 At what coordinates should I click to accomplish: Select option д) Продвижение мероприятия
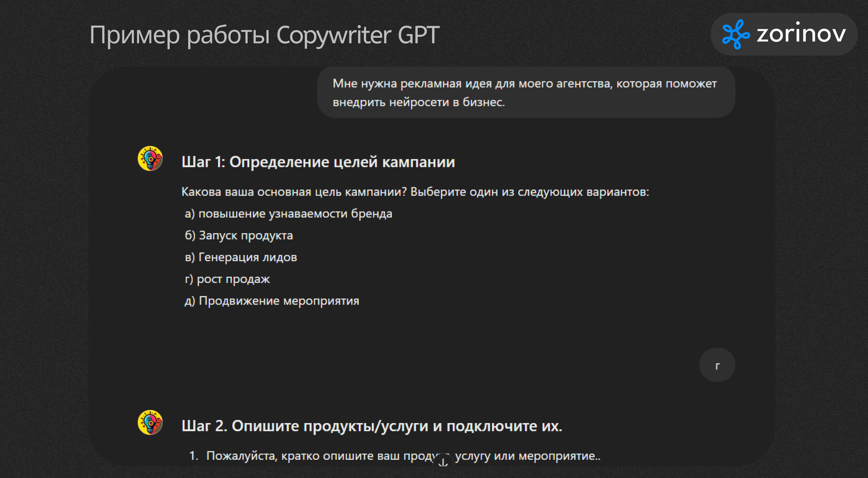[272, 301]
